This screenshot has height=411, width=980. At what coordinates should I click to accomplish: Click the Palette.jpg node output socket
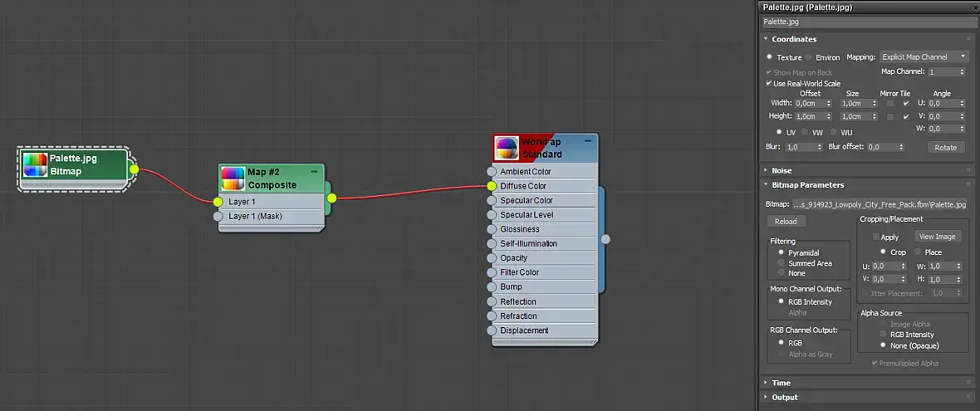coord(134,169)
